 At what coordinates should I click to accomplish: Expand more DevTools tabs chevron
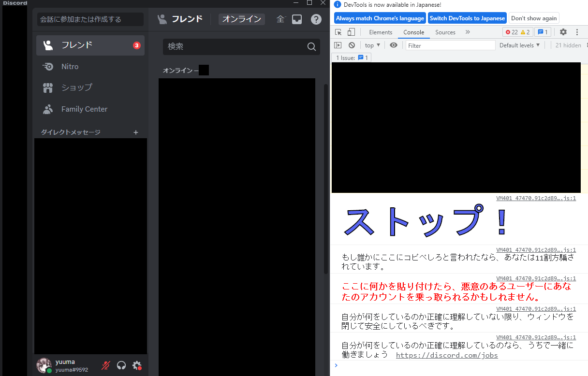pyautogui.click(x=468, y=32)
